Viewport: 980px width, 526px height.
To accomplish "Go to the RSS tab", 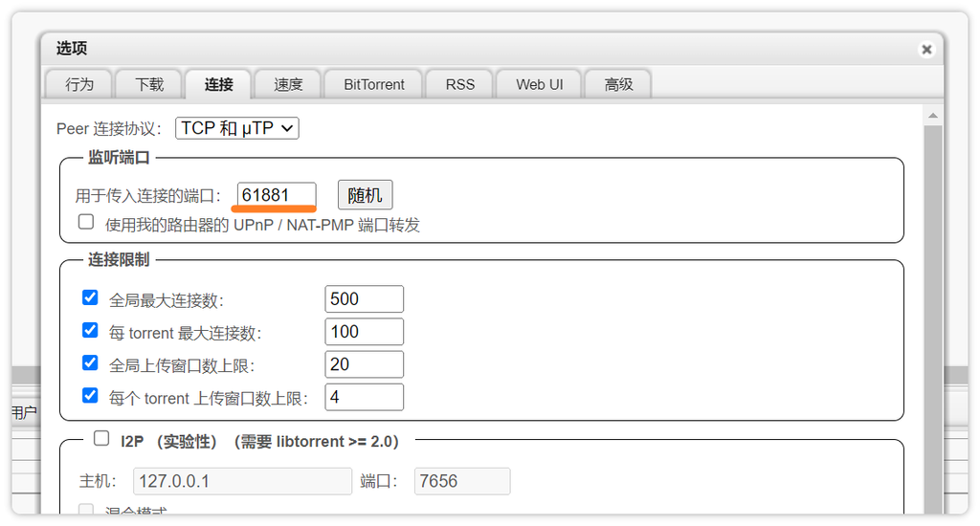I will 460,84.
